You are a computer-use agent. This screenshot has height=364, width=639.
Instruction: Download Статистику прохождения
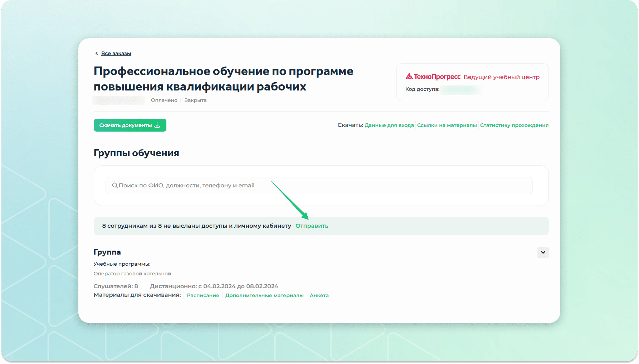point(514,125)
